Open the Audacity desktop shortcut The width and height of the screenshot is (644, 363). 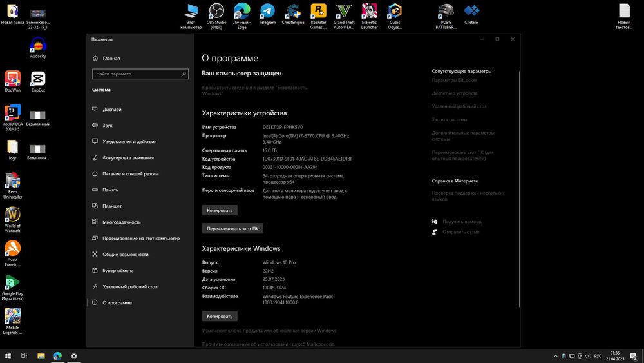tap(38, 48)
